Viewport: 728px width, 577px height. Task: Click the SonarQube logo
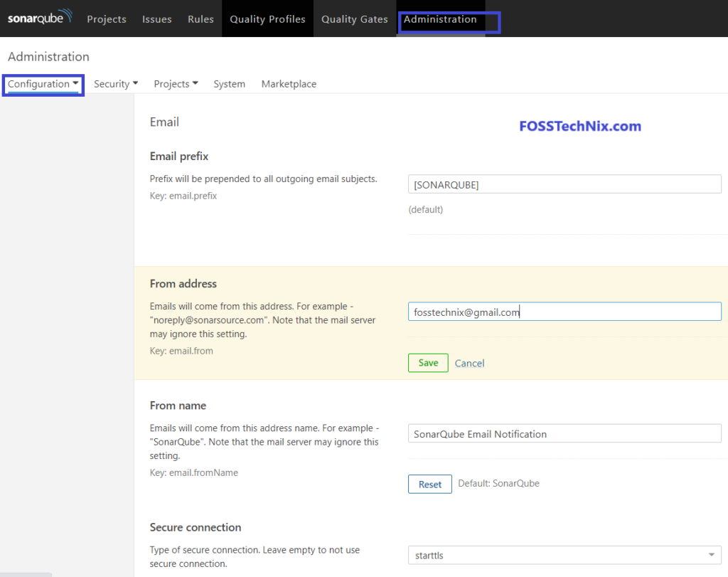coord(39,18)
